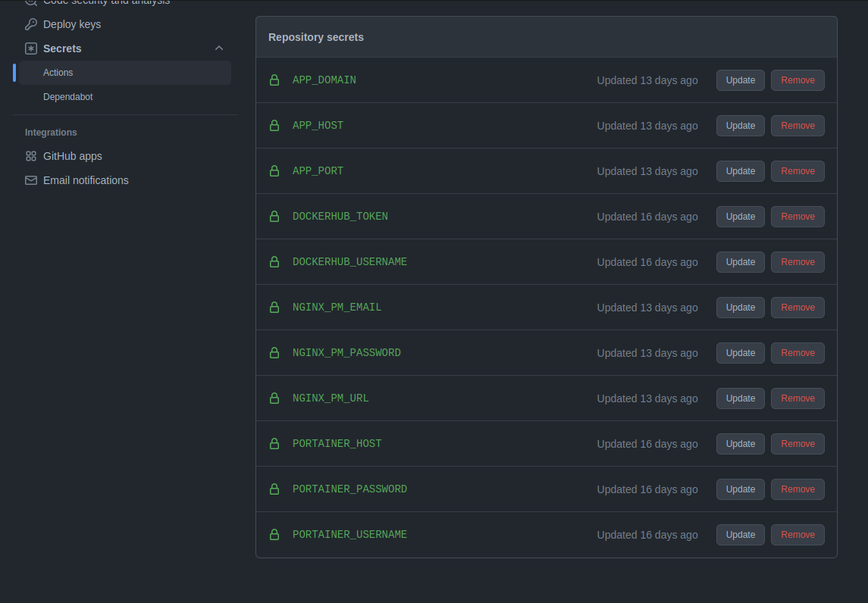Remove the APP_PORT secret
This screenshot has width=868, height=603.
[797, 171]
